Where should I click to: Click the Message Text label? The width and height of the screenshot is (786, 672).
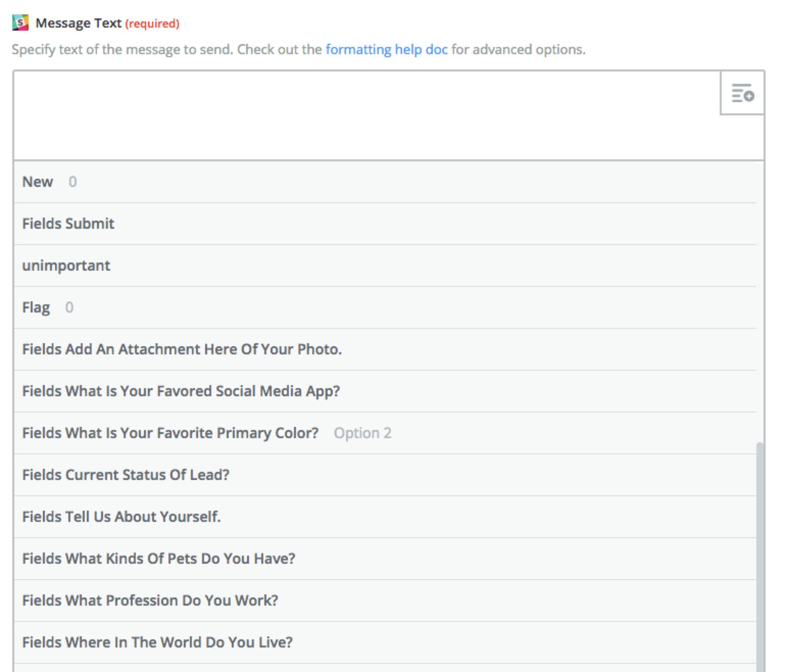tap(79, 23)
